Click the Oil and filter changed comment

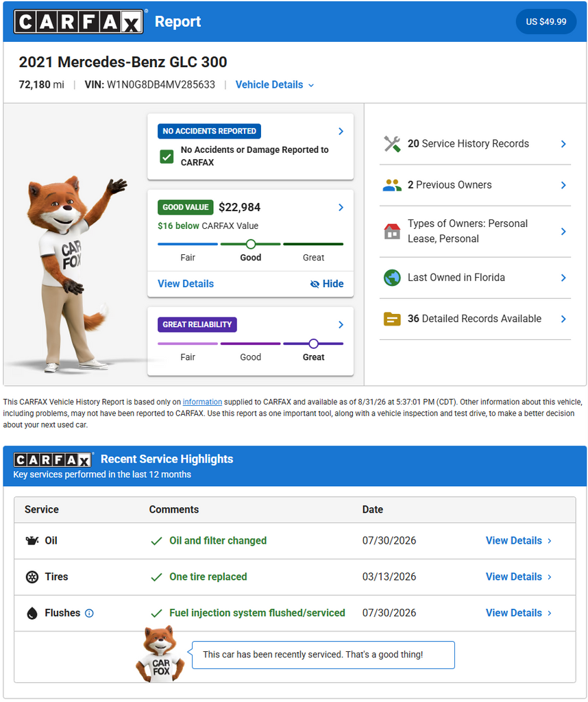click(218, 541)
